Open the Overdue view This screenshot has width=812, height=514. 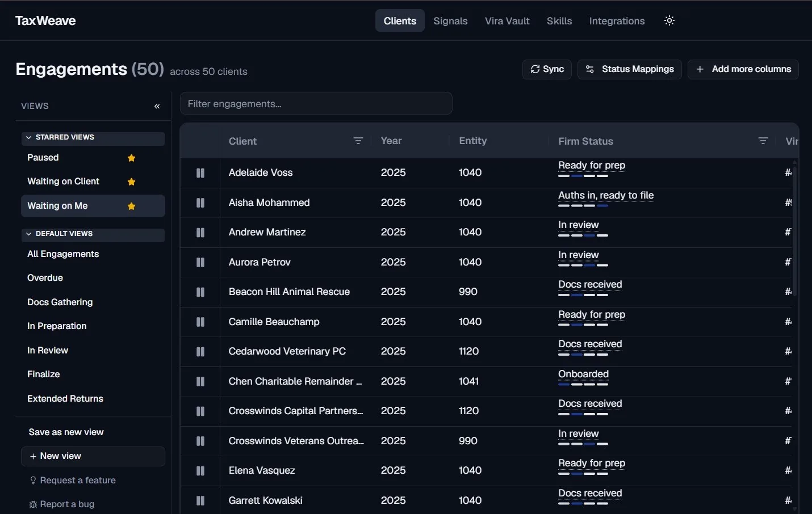point(45,277)
